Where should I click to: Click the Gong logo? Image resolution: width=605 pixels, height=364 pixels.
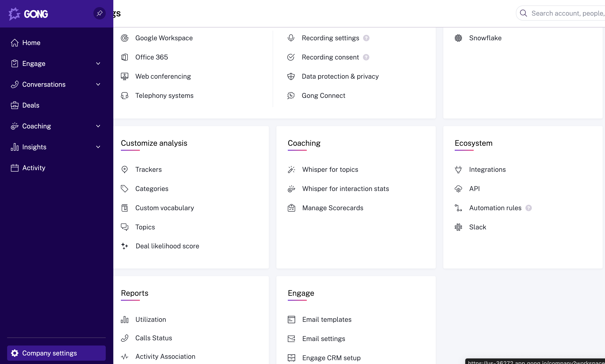[28, 14]
